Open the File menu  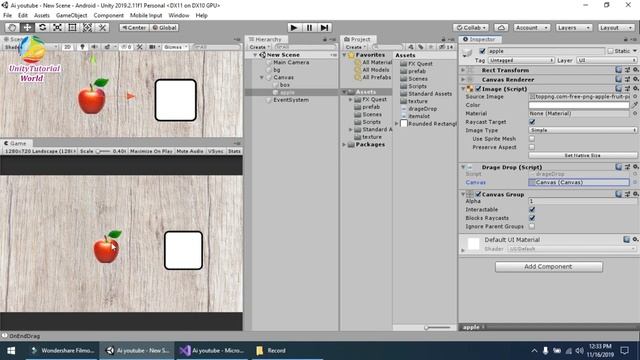tap(7, 16)
